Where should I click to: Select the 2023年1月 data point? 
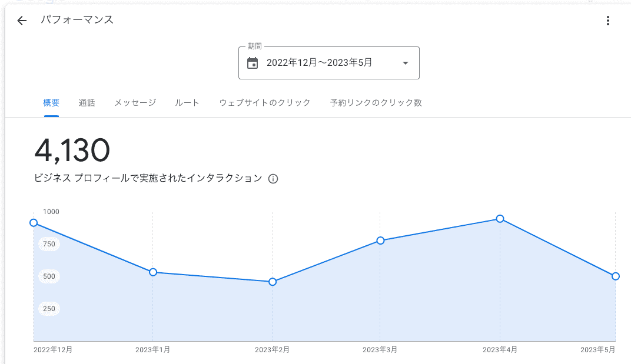[x=153, y=272]
